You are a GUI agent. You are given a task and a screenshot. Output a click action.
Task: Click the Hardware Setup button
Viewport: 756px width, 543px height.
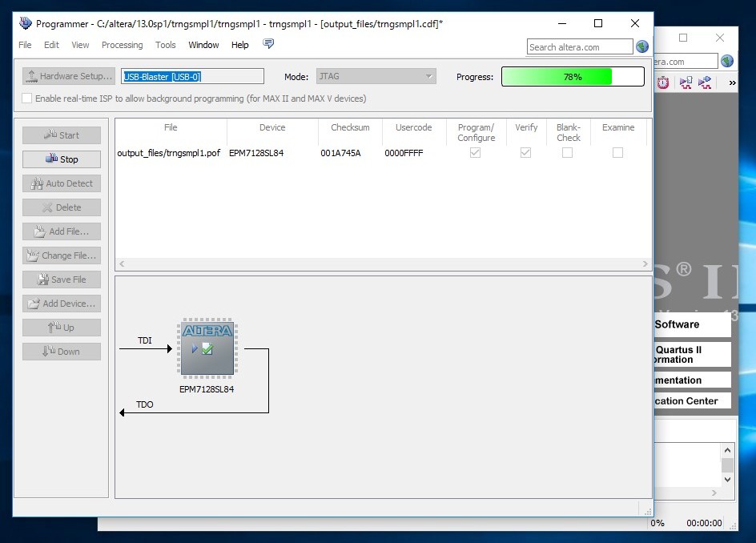click(x=69, y=76)
